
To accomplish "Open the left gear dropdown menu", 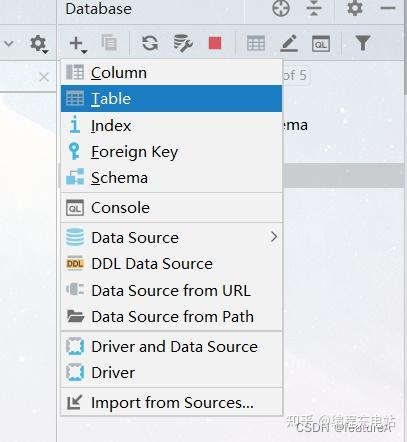I will (39, 44).
